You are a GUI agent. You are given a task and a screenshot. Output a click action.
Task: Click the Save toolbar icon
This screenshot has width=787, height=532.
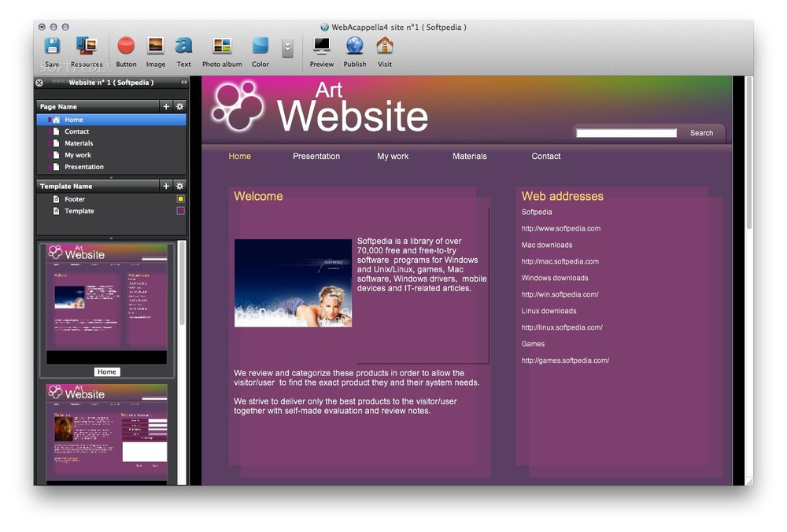click(52, 46)
